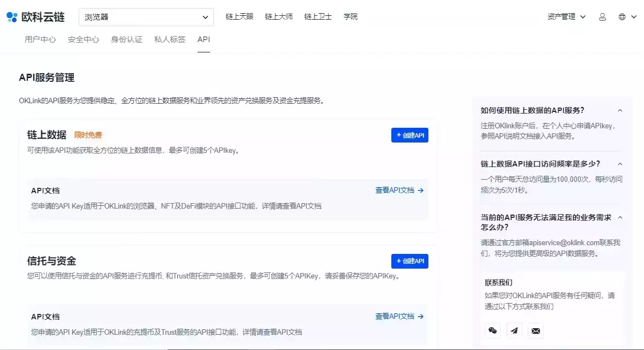The height and width of the screenshot is (350, 644).
Task: Open the 身份认证 tab
Action: click(127, 39)
